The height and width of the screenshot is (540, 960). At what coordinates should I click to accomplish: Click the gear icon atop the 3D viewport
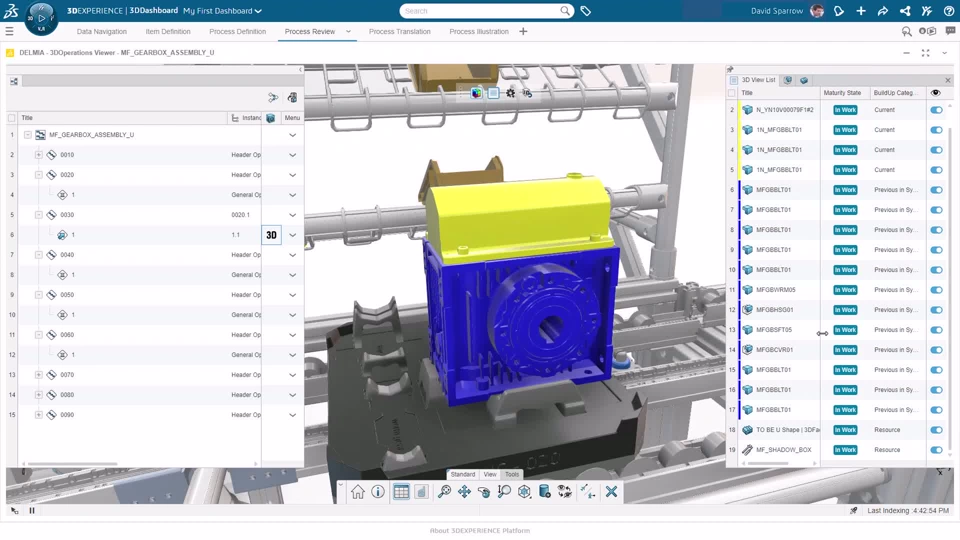511,93
